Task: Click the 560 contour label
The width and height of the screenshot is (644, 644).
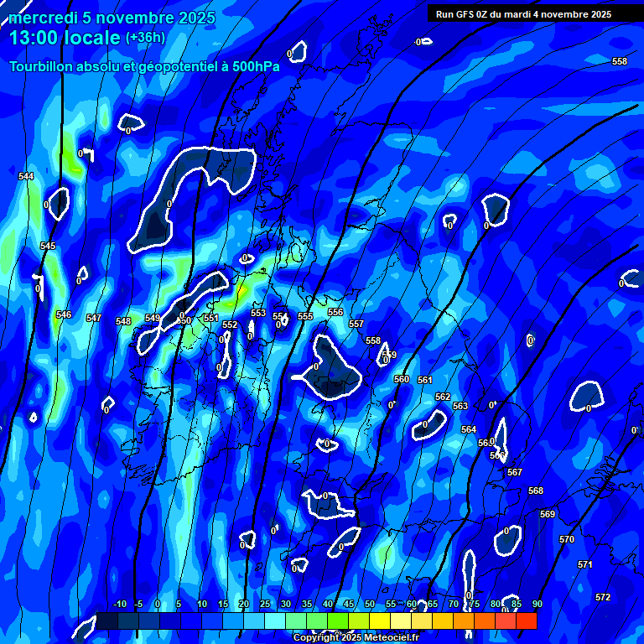Action: (402, 379)
